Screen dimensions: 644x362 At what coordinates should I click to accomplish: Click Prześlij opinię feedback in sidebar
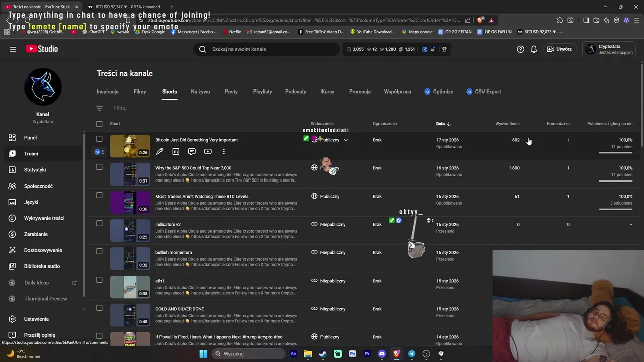point(42,335)
